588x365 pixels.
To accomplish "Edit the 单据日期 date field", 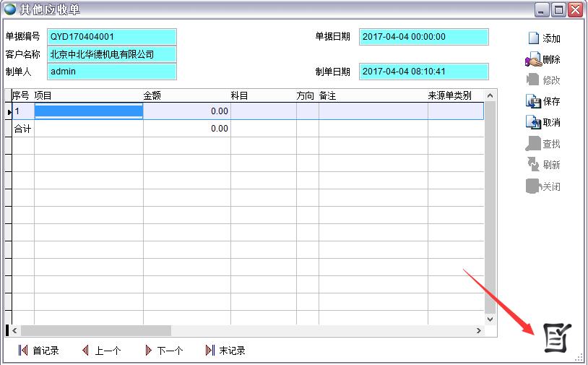I will tap(423, 36).
